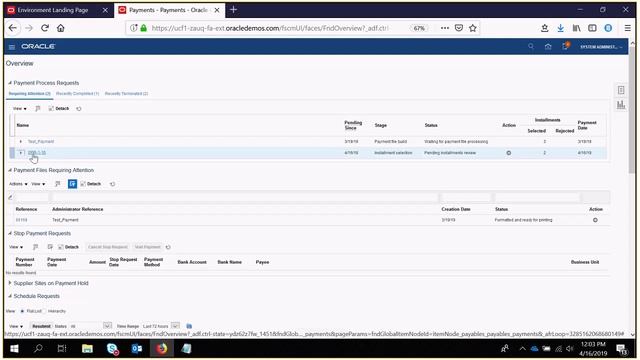The width and height of the screenshot is (640, 360).
Task: Click freeze icon in Stop Payment Requests toolbar
Action: (36, 247)
